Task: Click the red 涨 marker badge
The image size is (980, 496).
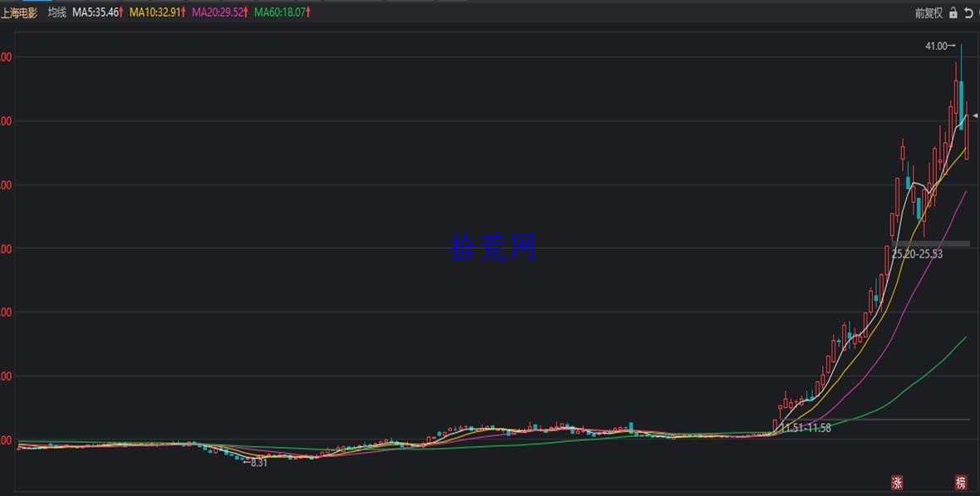Action: point(897,482)
